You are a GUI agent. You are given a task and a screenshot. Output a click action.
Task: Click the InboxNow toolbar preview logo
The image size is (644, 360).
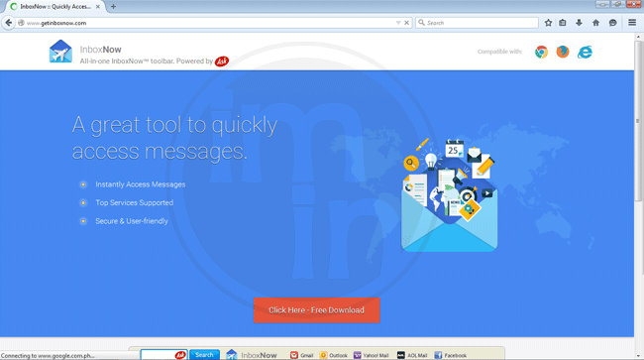252,355
